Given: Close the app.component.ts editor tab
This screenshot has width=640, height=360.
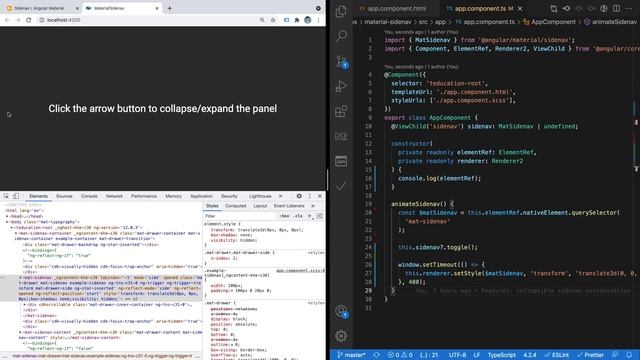Looking at the screenshot, I should pyautogui.click(x=520, y=8).
